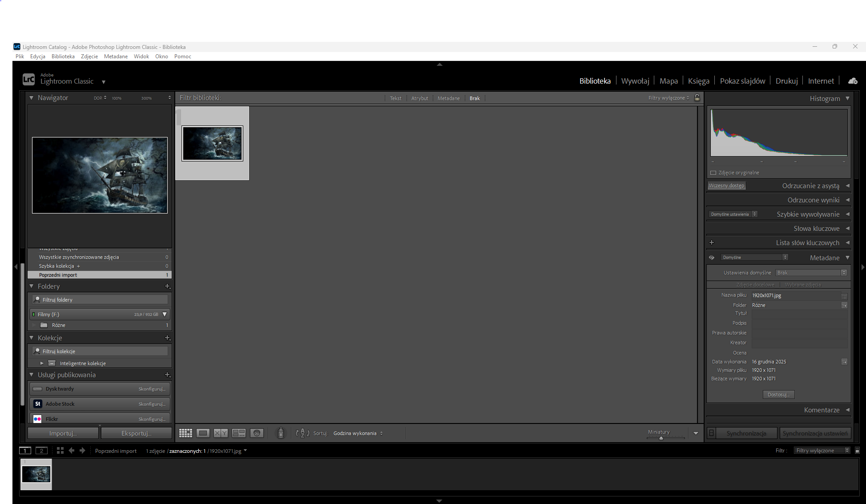Open Survey view from the toolbar
Screen dimensions: 866x504
(x=239, y=433)
